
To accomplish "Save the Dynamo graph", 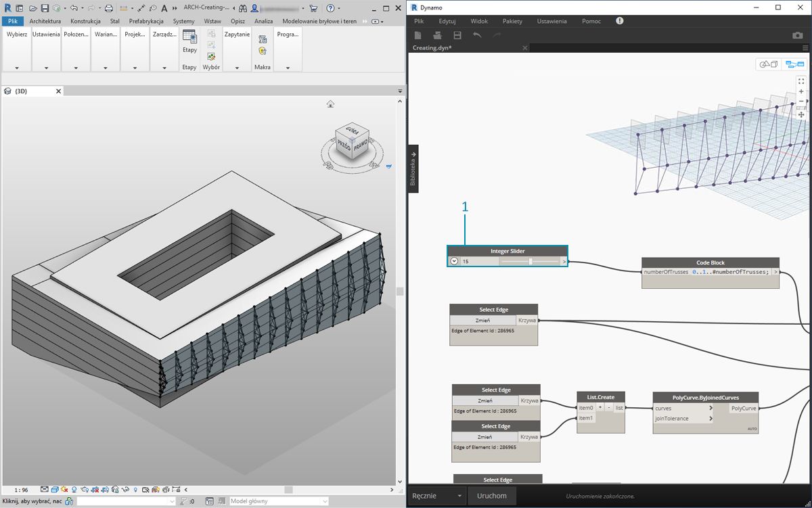I will 457,35.
